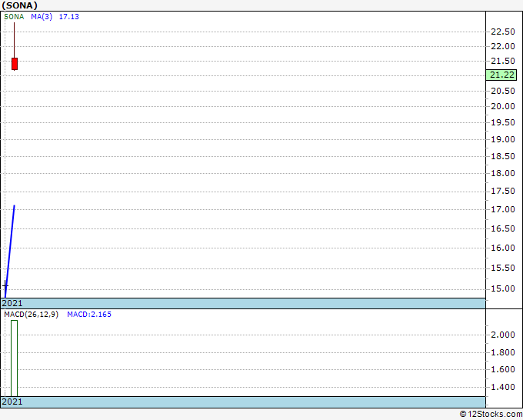Click the black cross marker near 15.00
Viewport: 523px width, 420px height.
(x=5, y=285)
